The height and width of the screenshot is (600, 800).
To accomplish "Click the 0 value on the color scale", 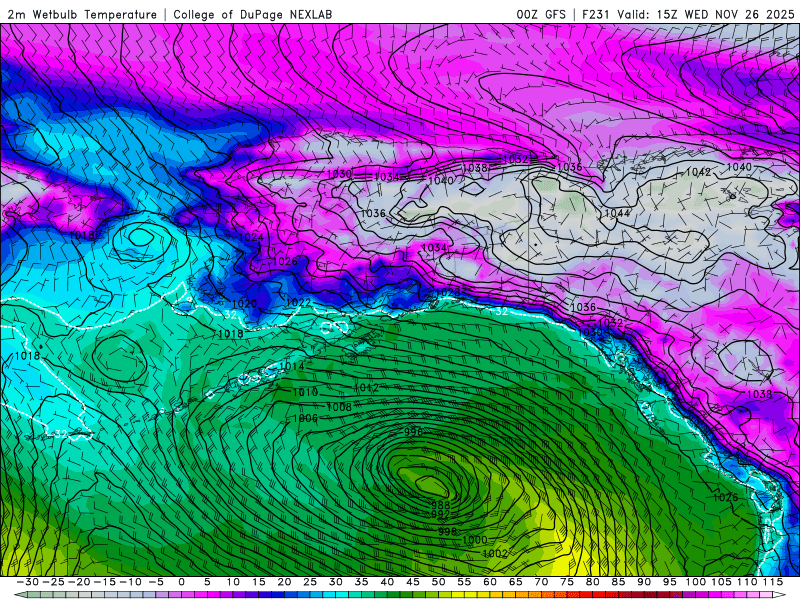I will (182, 582).
